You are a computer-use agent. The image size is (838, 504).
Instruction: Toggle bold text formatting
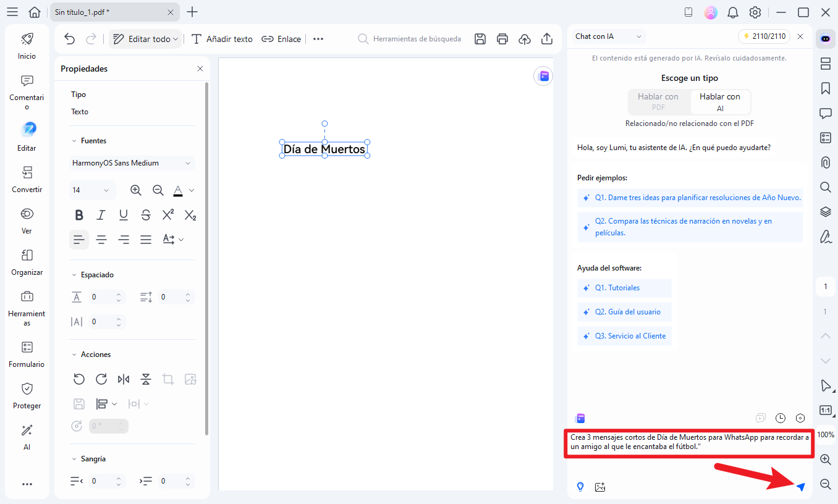[79, 215]
